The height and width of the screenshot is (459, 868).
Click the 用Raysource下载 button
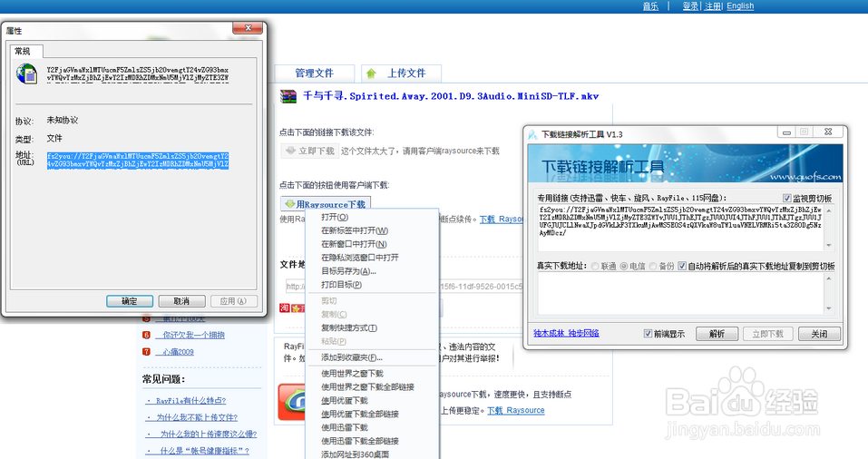click(x=326, y=204)
